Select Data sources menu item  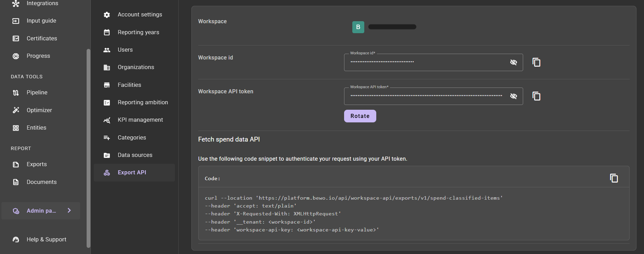(134, 155)
